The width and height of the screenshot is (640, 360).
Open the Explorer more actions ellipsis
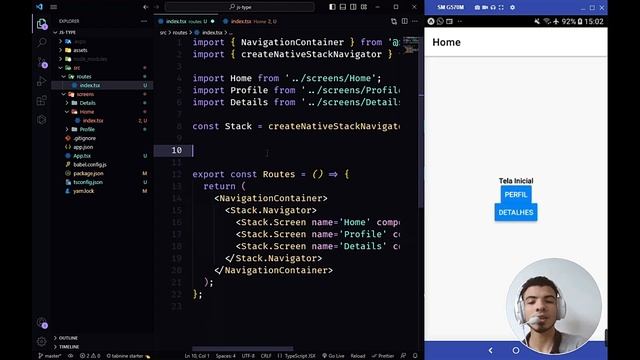144,21
